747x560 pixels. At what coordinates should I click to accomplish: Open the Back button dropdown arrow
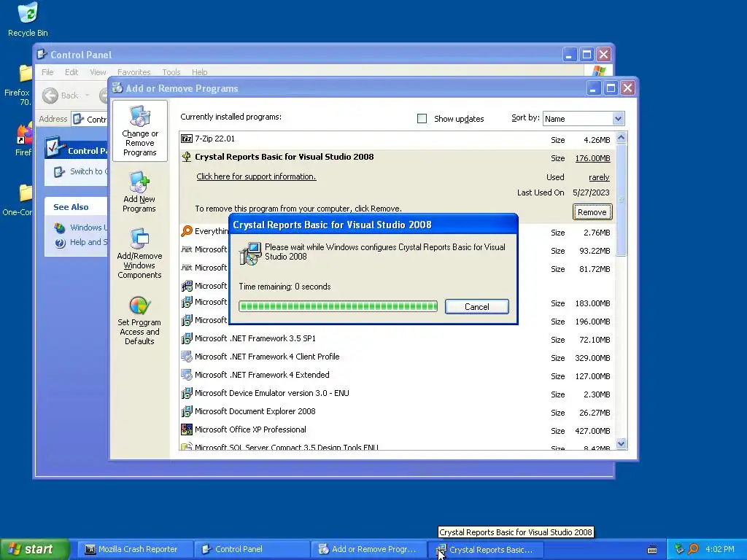click(x=88, y=96)
